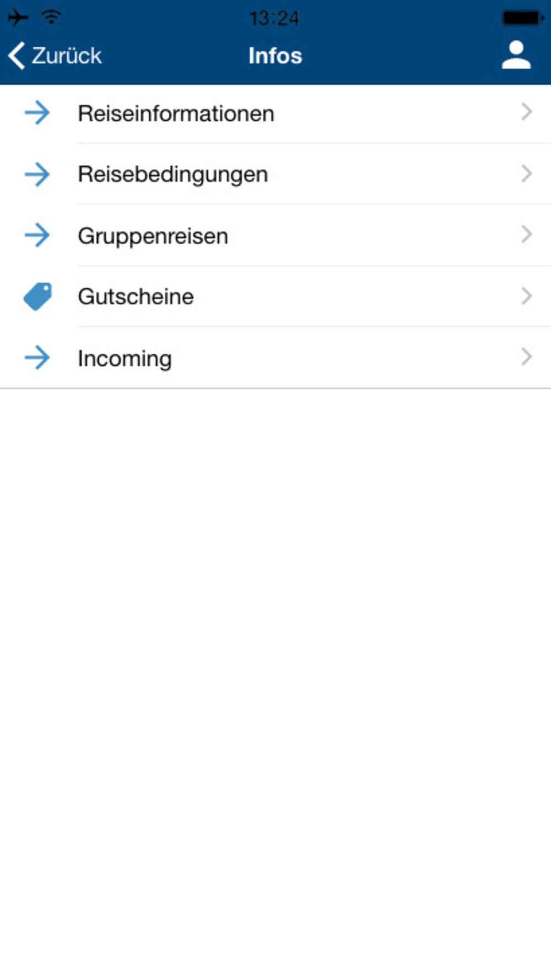The image size is (551, 980).
Task: Expand Reiseinformationen via its right chevron
Action: coord(527,112)
